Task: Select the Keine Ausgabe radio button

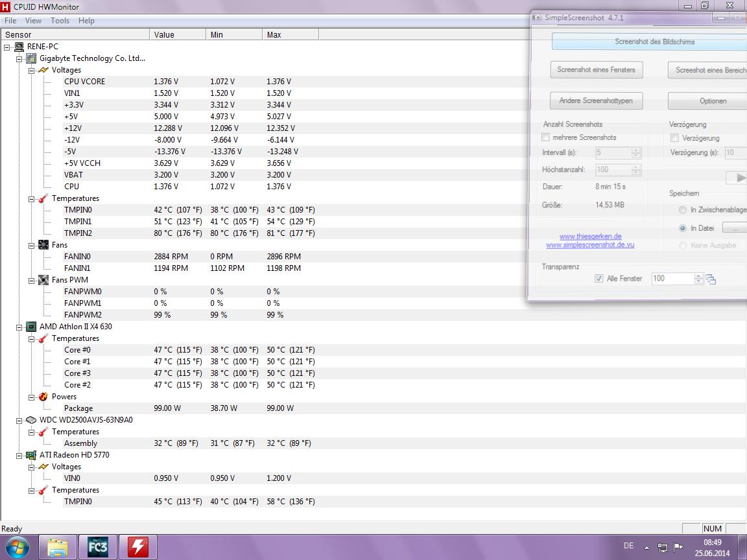Action: (683, 246)
